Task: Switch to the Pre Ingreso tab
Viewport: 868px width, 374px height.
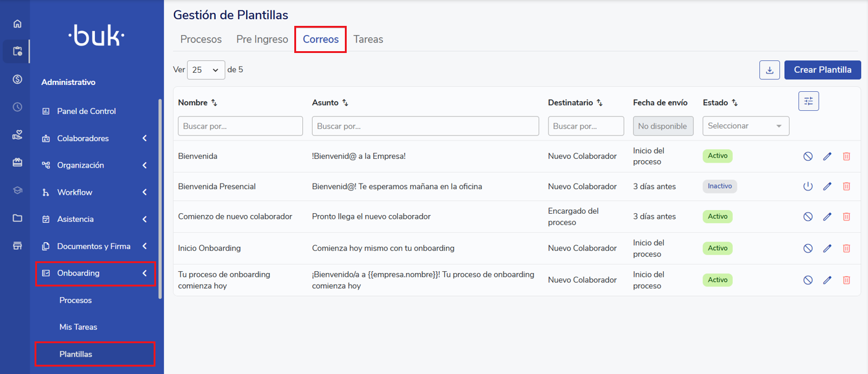Action: 262,39
